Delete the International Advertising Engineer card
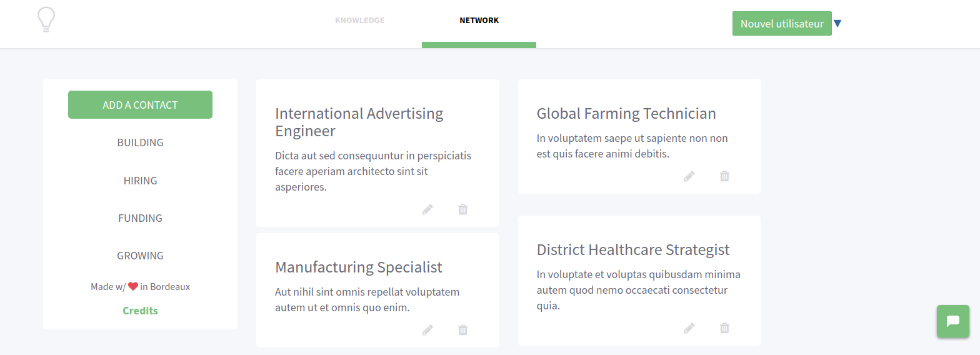Screen dimensions: 980x355 (462, 209)
